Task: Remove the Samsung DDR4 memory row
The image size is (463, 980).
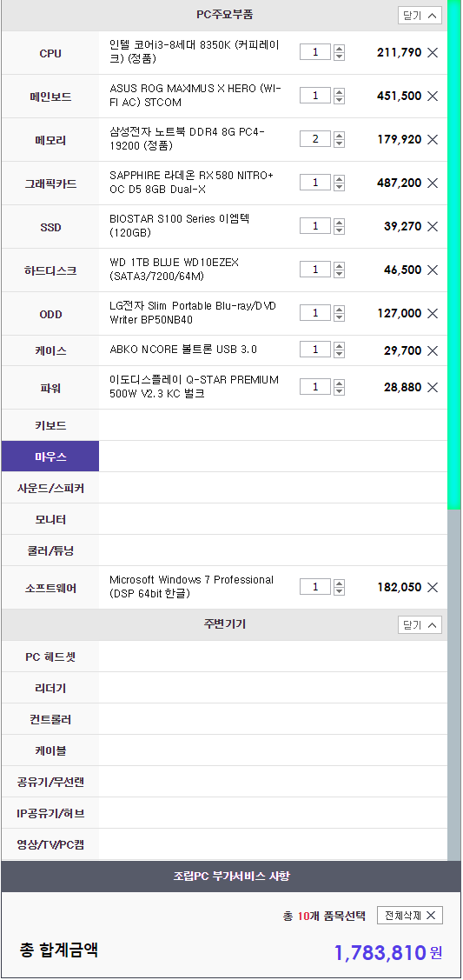Action: click(433, 139)
